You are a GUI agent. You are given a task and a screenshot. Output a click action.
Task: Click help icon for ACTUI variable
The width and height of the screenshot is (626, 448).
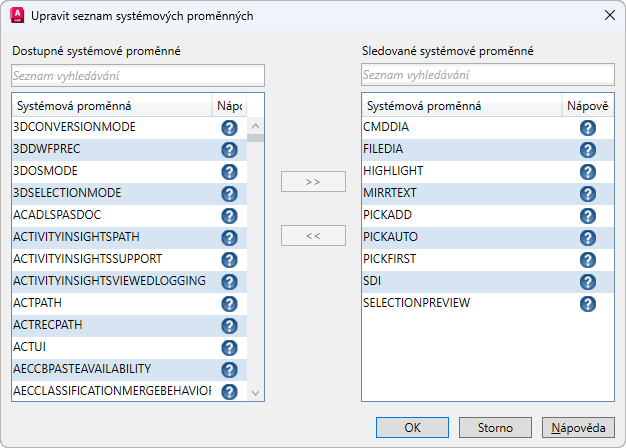tap(229, 348)
